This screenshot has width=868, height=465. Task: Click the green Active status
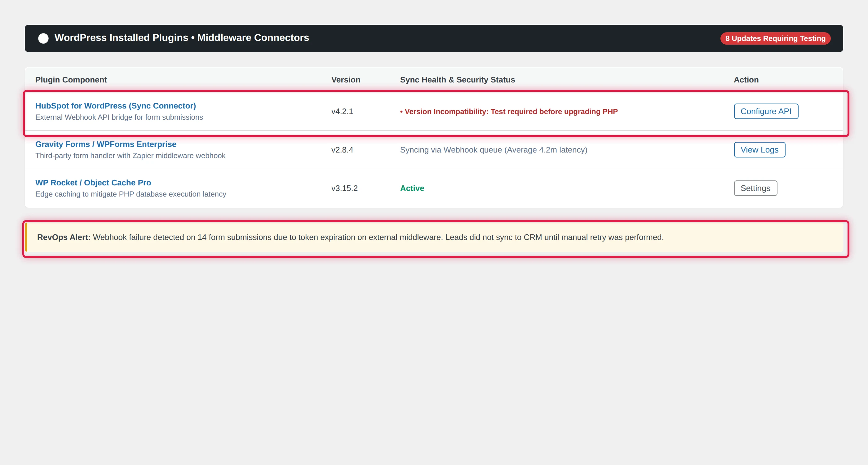tap(412, 188)
